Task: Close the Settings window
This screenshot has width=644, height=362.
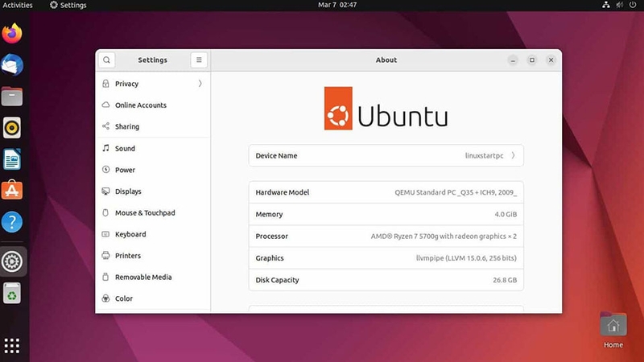Action: (x=551, y=60)
